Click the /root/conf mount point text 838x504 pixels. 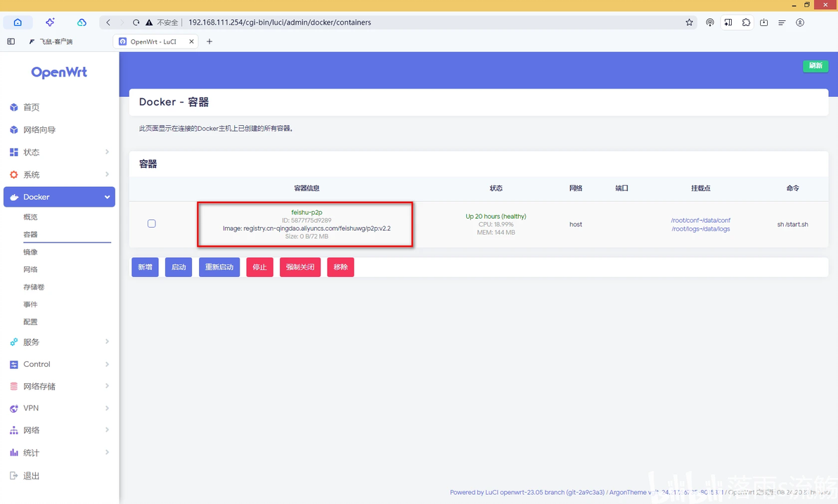[x=701, y=220]
